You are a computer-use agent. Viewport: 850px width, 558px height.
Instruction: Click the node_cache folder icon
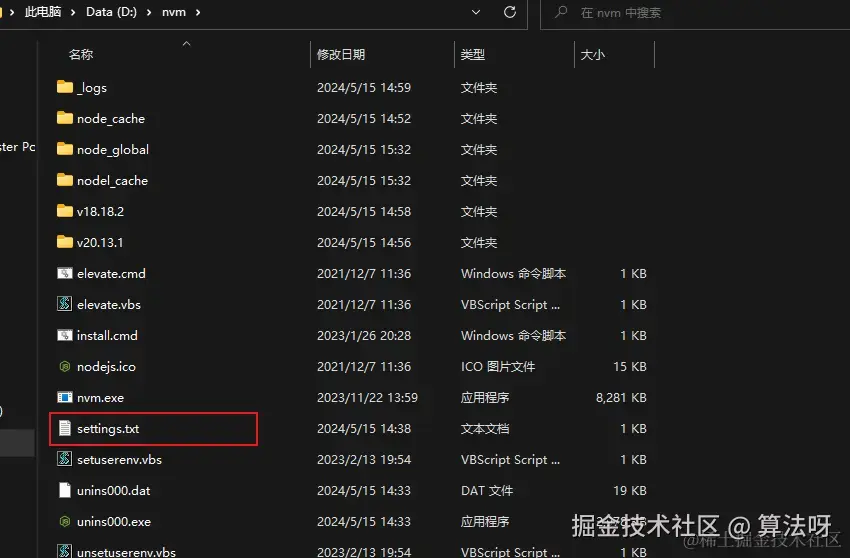tap(65, 118)
